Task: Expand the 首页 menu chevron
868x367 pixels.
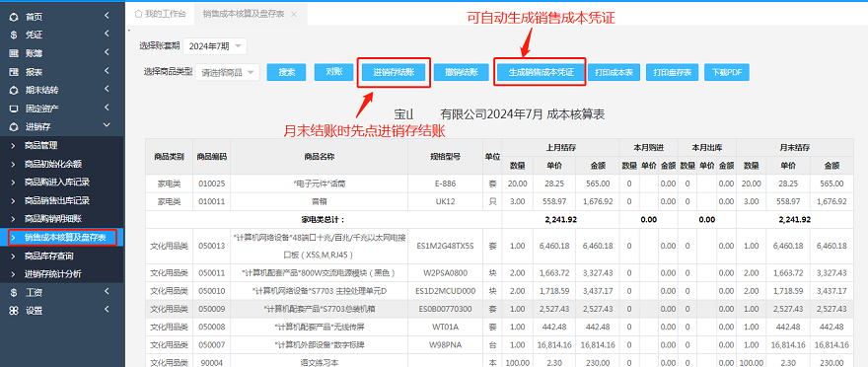Action: [x=107, y=16]
